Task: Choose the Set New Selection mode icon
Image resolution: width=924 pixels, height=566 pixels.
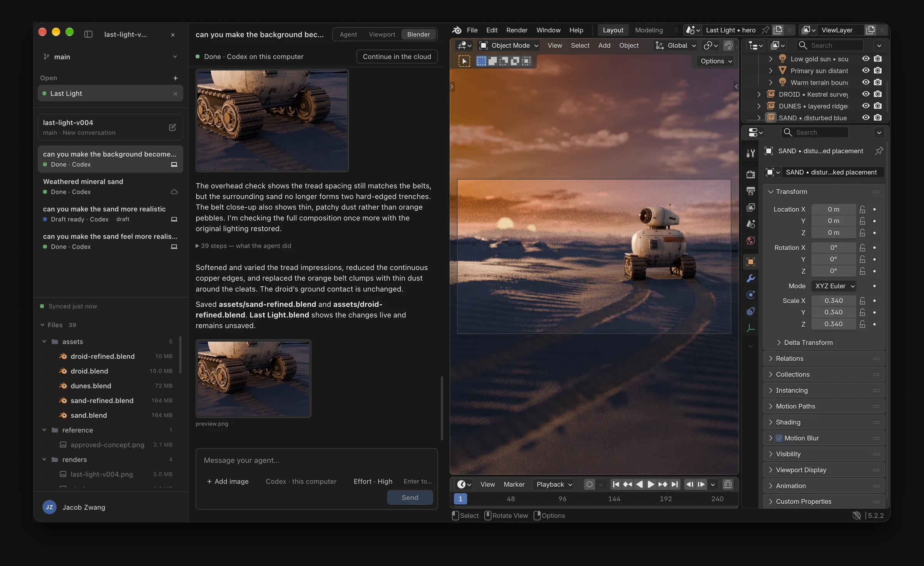Action: [481, 61]
